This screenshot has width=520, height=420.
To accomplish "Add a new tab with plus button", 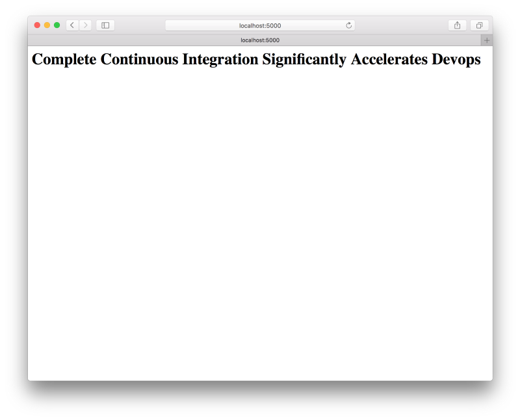I will pos(486,40).
